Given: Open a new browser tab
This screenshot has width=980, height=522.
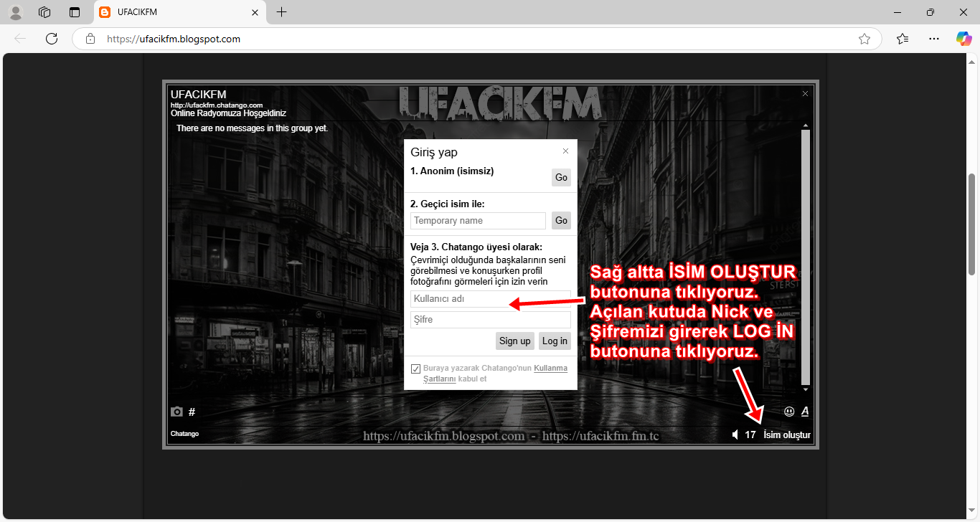Looking at the screenshot, I should [282, 12].
